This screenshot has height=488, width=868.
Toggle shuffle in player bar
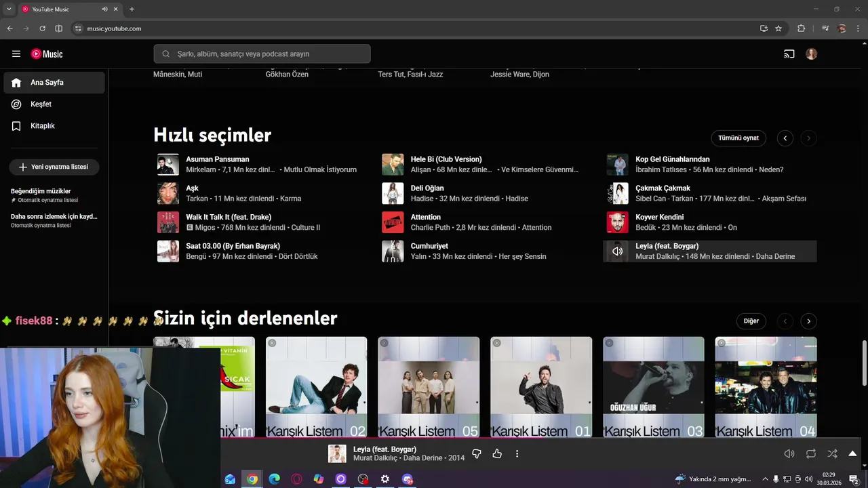(832, 454)
